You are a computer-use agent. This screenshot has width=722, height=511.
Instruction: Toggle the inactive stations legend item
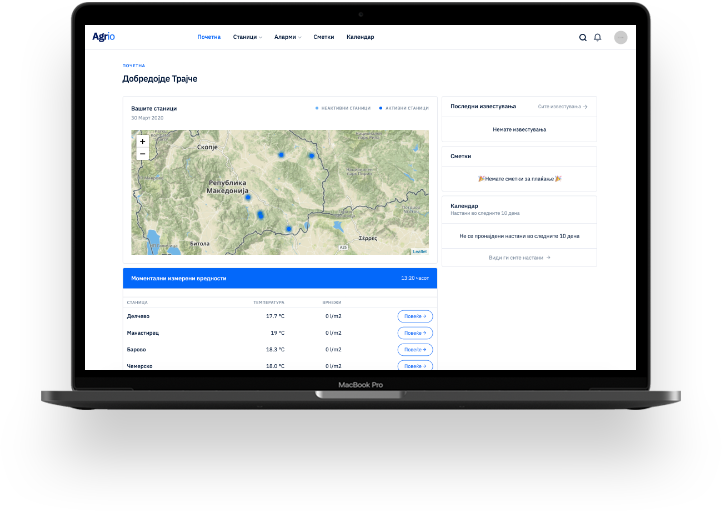(343, 108)
